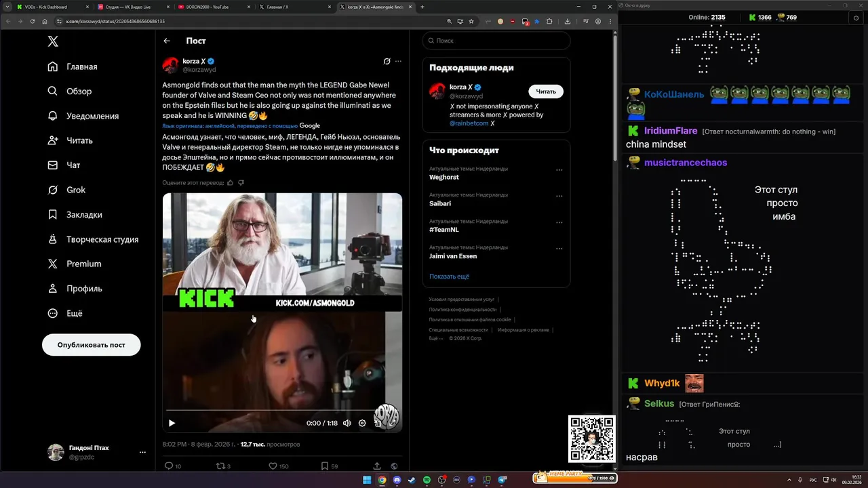Open the @rainbetcom link

click(x=469, y=123)
